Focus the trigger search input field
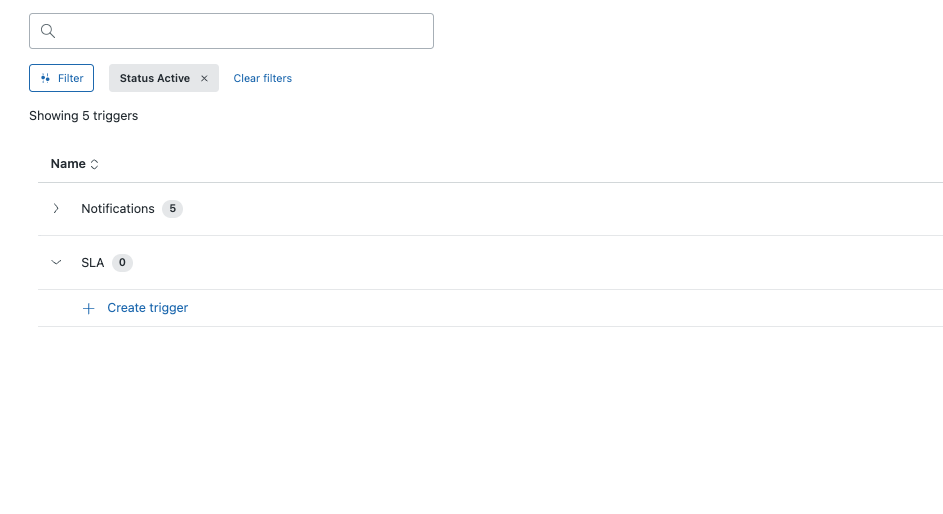 [x=245, y=31]
